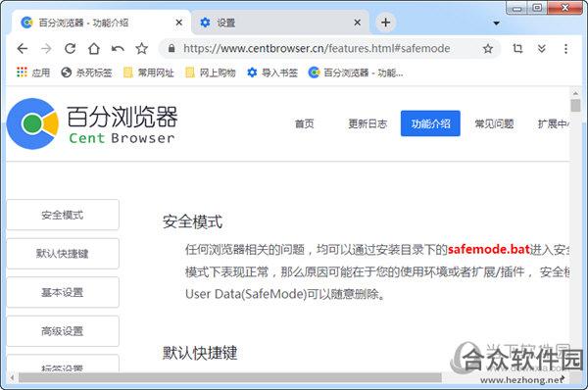
Task: Go to 首页 in site navigation
Action: 305,123
